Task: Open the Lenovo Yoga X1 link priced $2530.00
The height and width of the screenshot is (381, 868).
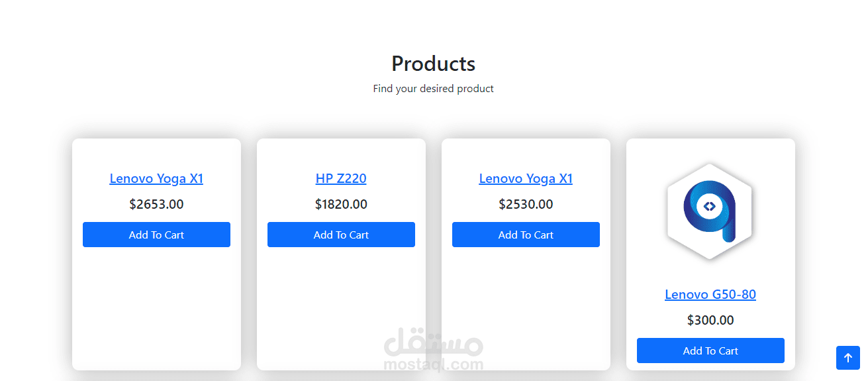Action: pos(526,178)
